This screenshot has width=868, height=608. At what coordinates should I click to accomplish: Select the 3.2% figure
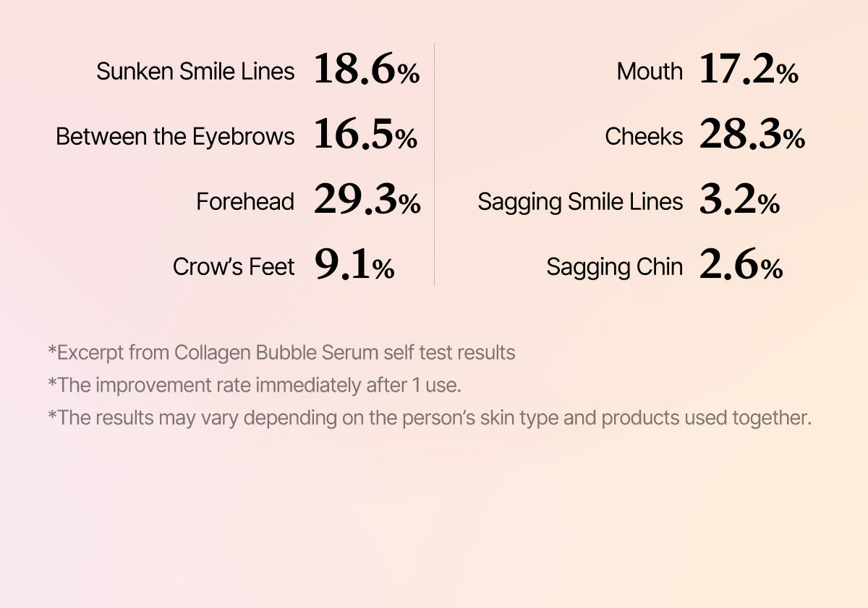[x=740, y=201]
